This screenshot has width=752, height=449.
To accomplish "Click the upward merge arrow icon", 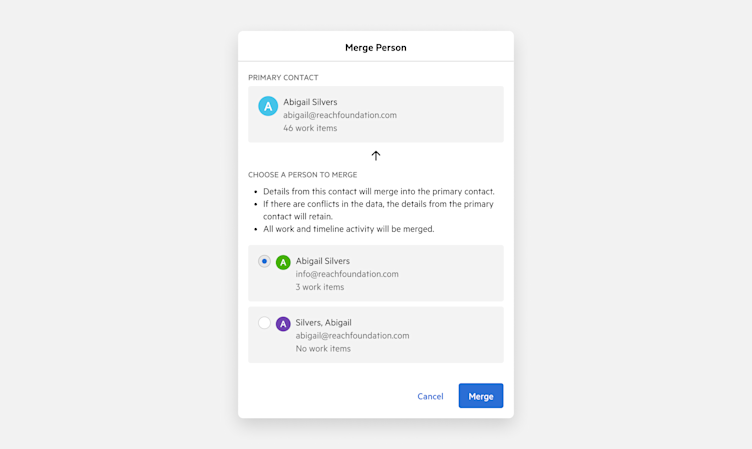I will pos(376,155).
